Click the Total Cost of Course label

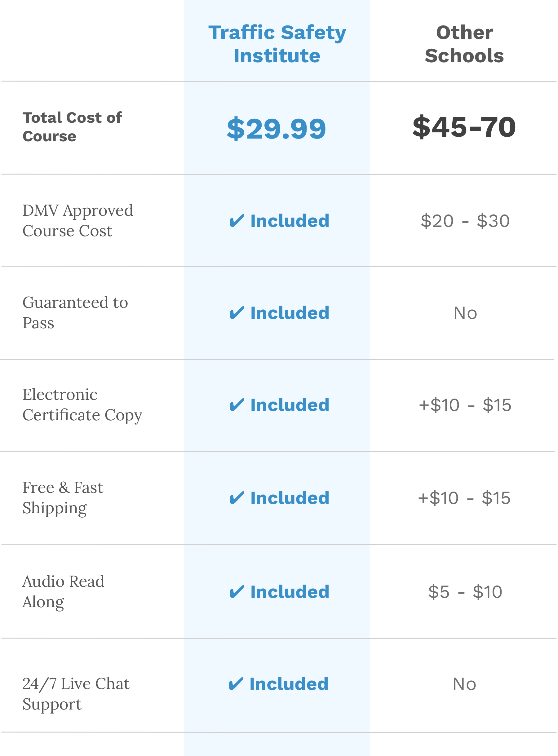tap(72, 127)
